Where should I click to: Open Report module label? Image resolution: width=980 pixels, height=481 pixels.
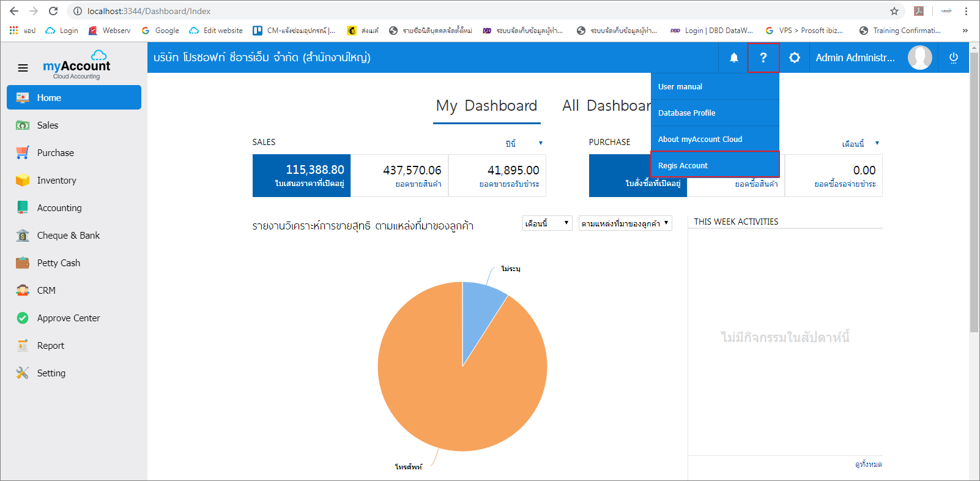point(51,346)
